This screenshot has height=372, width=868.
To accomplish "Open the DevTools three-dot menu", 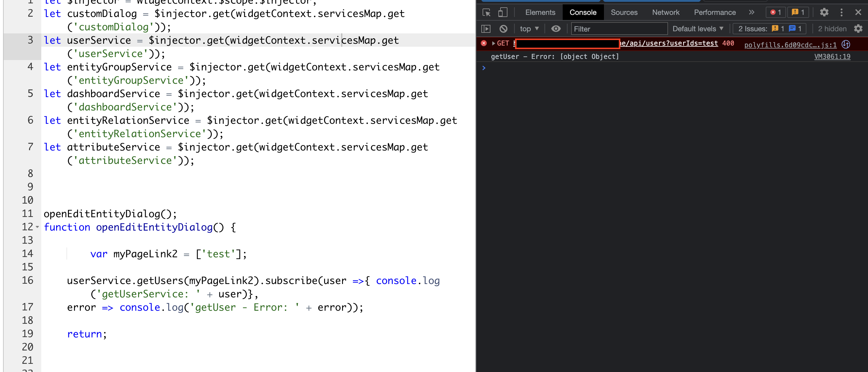I will coord(841,12).
